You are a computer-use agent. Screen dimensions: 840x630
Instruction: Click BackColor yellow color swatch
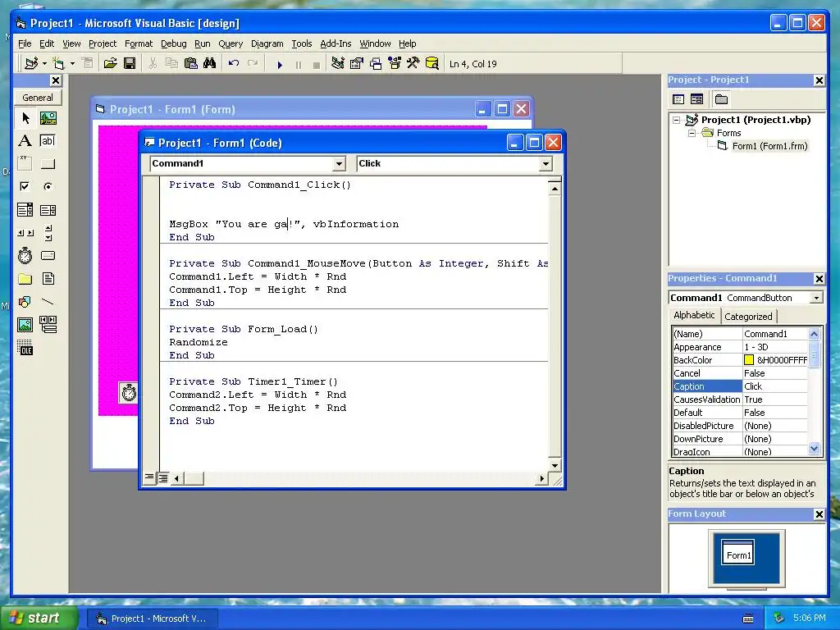point(749,360)
